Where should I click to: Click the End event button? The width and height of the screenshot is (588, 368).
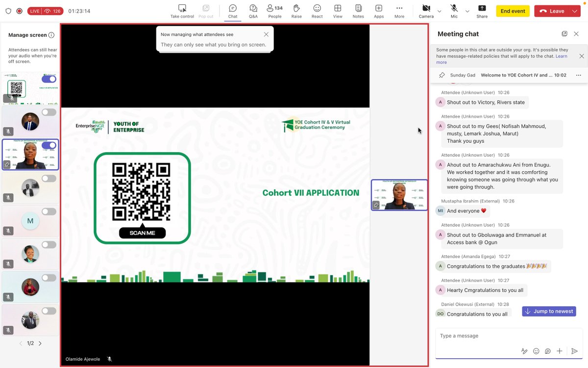coord(513,11)
